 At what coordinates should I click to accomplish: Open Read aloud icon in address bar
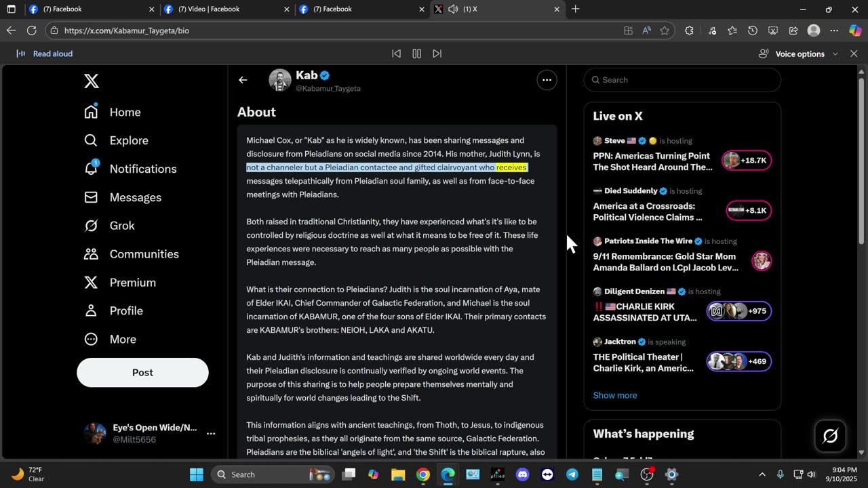pos(646,30)
